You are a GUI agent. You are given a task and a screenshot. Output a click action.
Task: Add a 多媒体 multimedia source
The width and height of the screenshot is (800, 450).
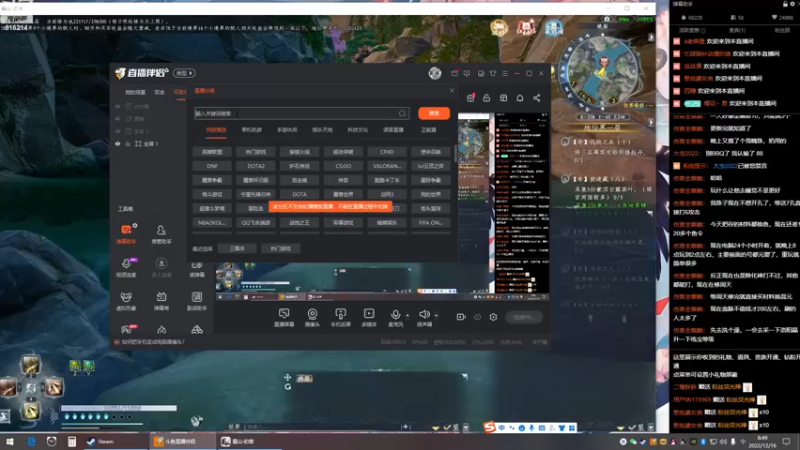tap(369, 317)
